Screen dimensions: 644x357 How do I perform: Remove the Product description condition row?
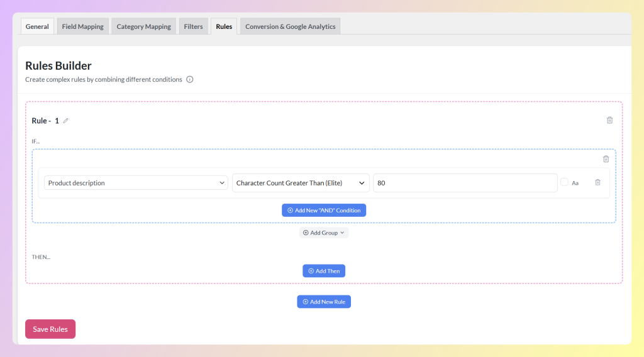point(597,182)
